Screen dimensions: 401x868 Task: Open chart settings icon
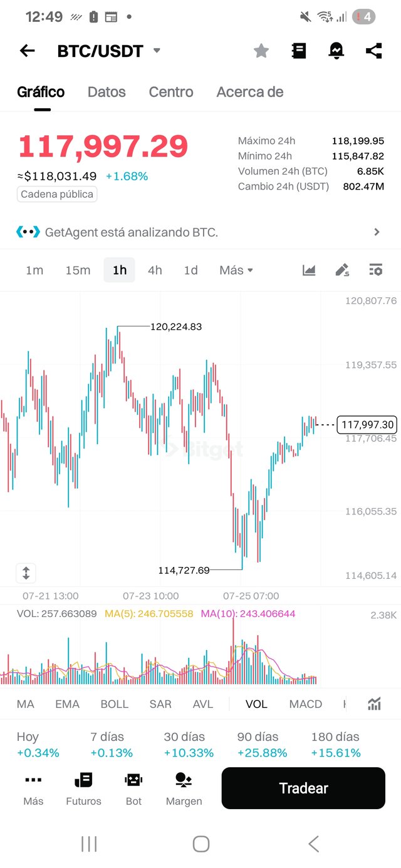[375, 270]
